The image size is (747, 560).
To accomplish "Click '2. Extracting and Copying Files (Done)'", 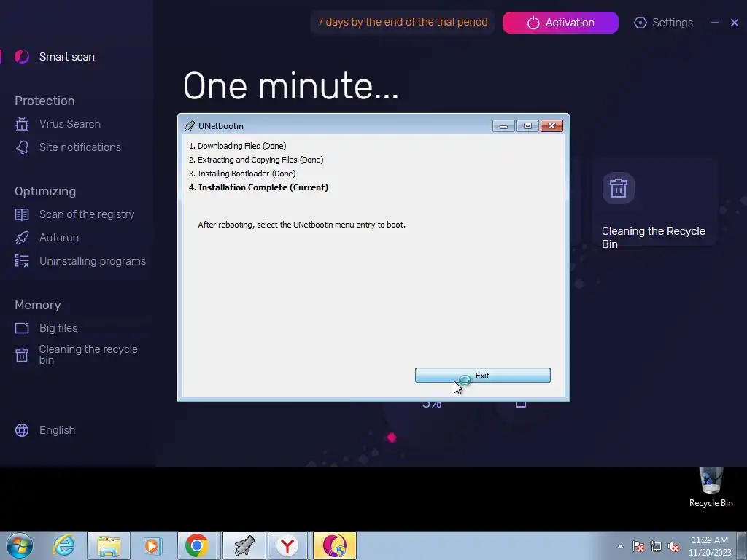I will (x=256, y=160).
